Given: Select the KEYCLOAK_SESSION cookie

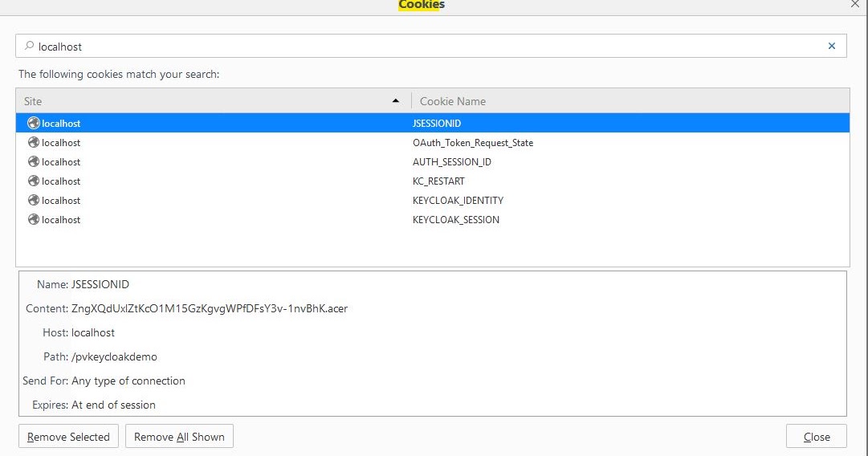Looking at the screenshot, I should tap(455, 220).
